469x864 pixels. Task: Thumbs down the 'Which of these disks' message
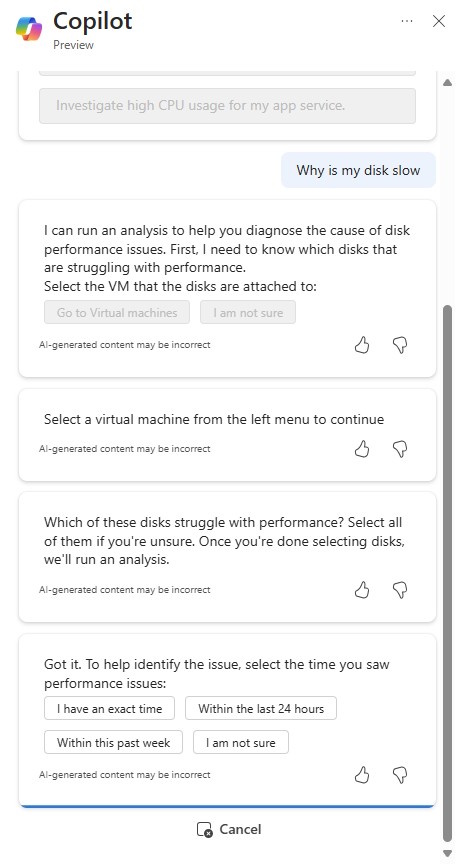click(400, 590)
